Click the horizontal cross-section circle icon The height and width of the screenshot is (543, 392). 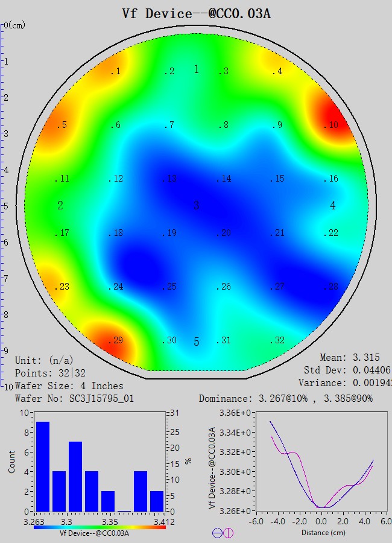(x=217, y=533)
